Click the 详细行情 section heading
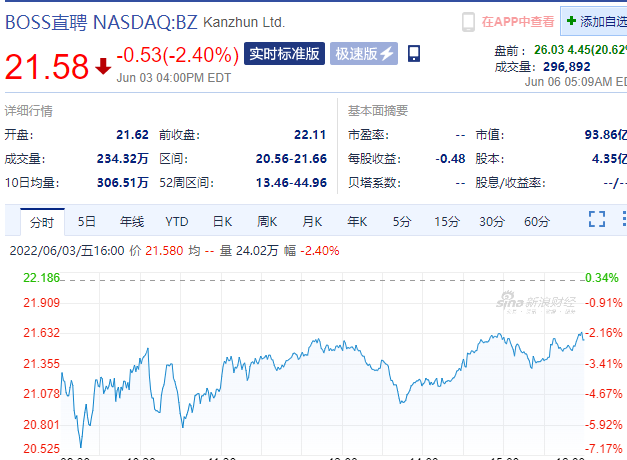The width and height of the screenshot is (627, 460). click(x=28, y=111)
